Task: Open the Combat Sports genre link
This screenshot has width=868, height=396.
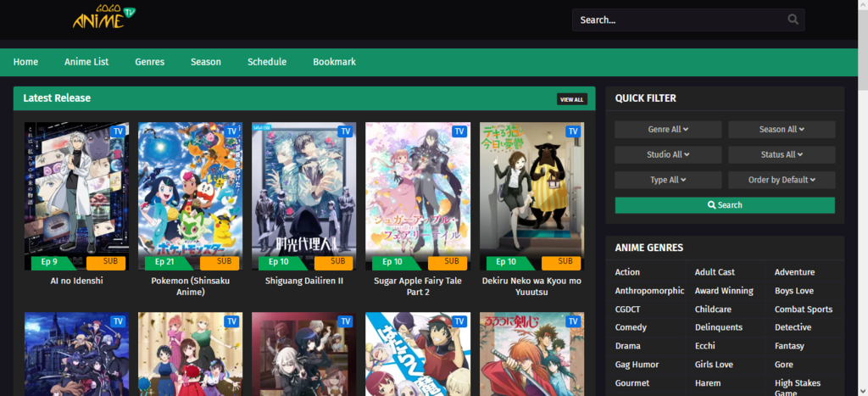Action: [804, 310]
